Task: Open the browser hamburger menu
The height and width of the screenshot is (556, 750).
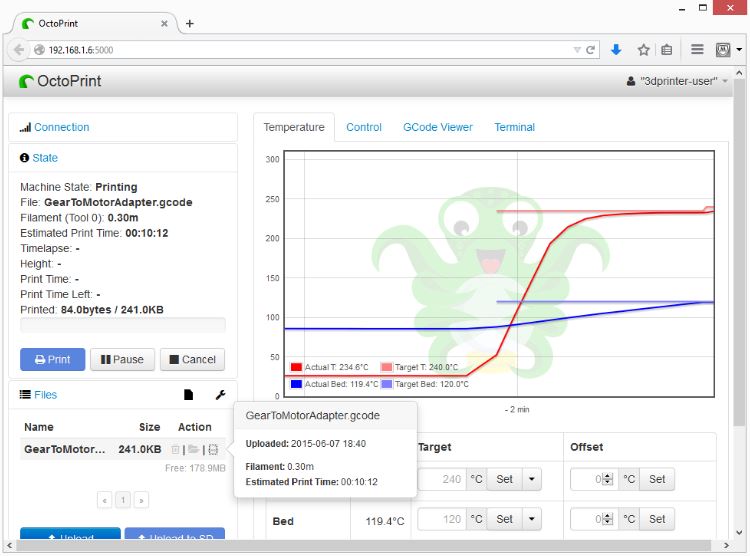Action: [697, 49]
